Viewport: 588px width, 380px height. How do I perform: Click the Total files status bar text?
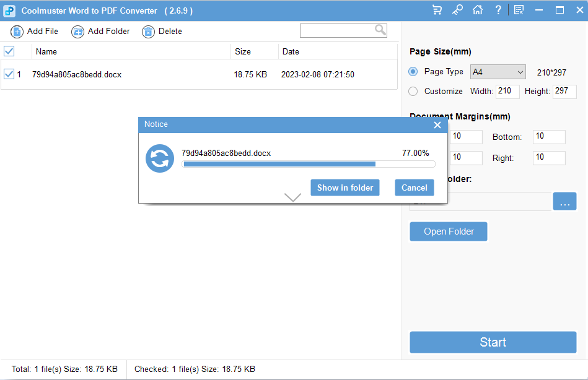pyautogui.click(x=64, y=369)
